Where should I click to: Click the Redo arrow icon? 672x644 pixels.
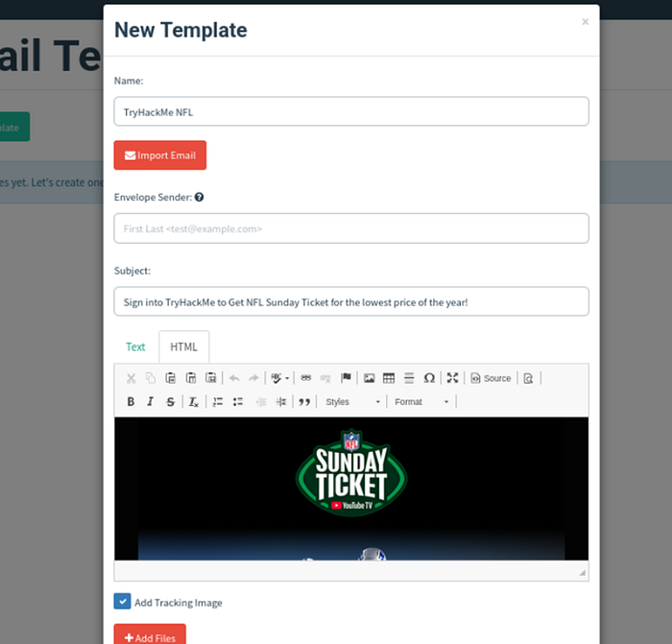coord(253,378)
